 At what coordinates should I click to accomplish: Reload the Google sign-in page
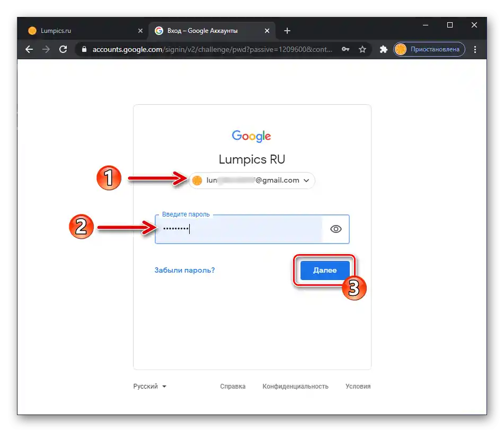tap(63, 49)
